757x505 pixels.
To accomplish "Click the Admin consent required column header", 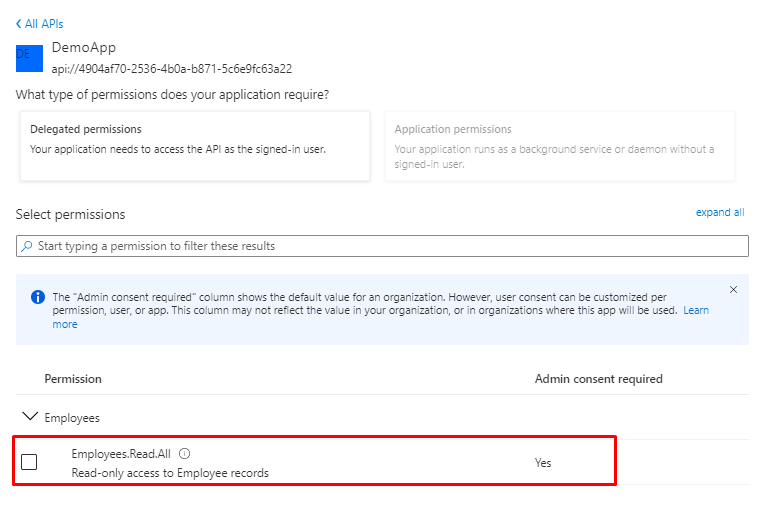I will tap(598, 379).
